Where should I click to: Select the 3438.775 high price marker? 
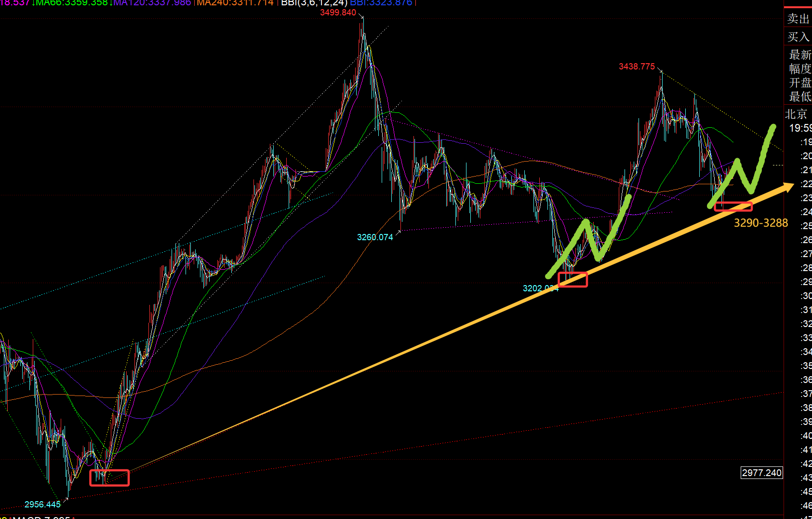[x=637, y=67]
